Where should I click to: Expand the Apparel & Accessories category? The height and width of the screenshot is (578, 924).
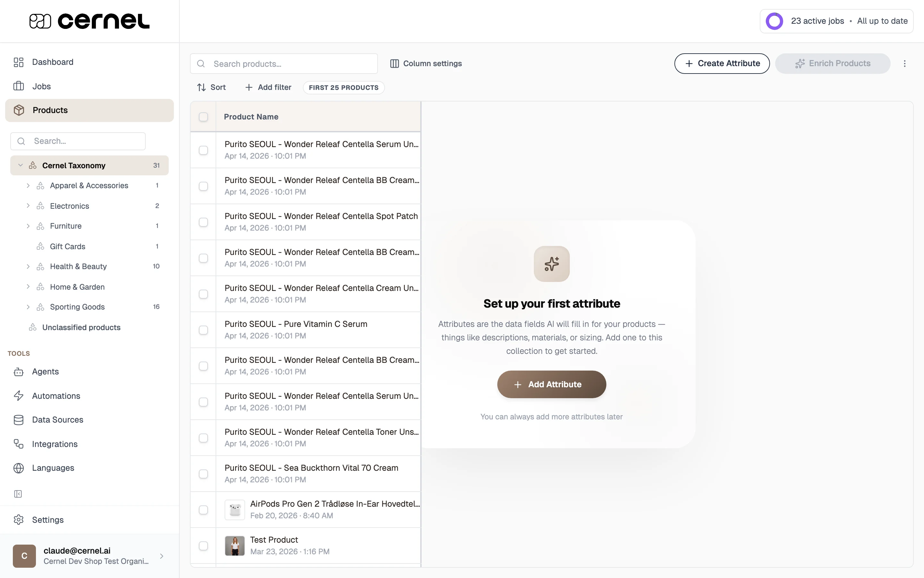point(28,185)
